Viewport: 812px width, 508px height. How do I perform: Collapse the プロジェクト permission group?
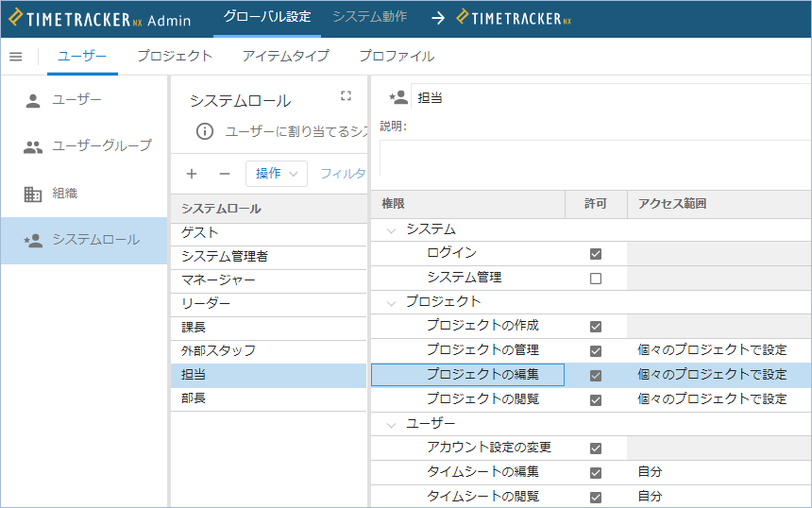[391, 302]
